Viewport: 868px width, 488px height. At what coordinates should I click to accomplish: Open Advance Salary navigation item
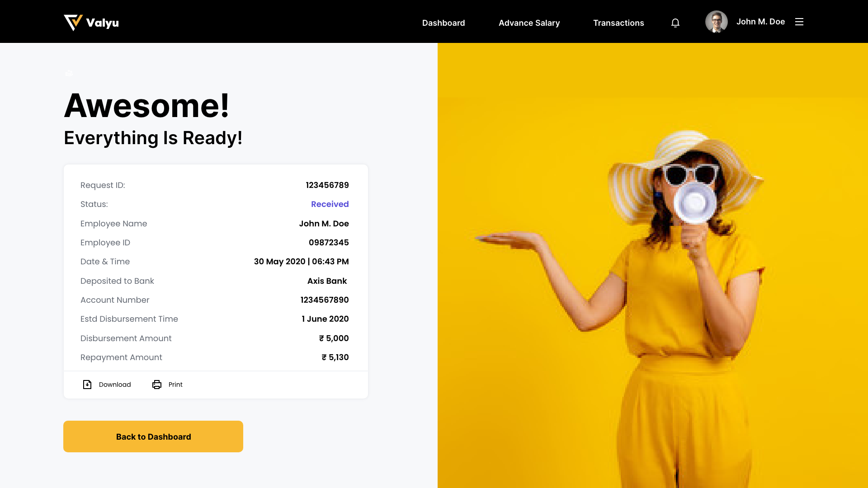pyautogui.click(x=529, y=23)
